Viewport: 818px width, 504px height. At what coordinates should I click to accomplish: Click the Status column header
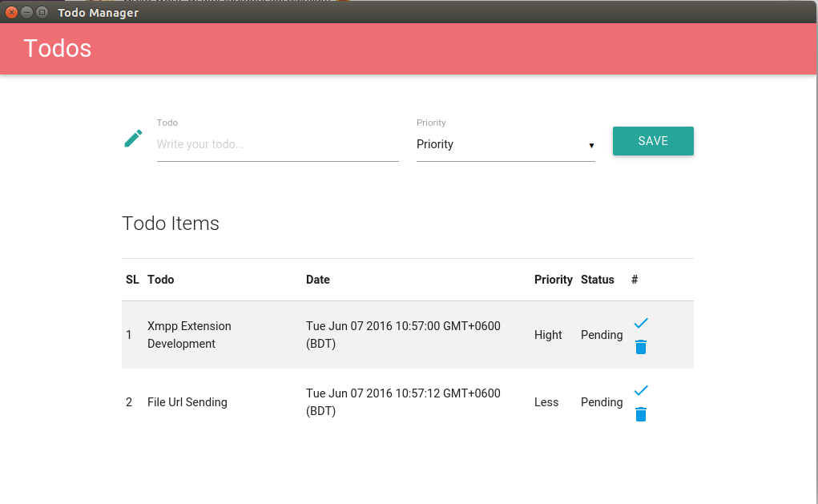pos(597,279)
